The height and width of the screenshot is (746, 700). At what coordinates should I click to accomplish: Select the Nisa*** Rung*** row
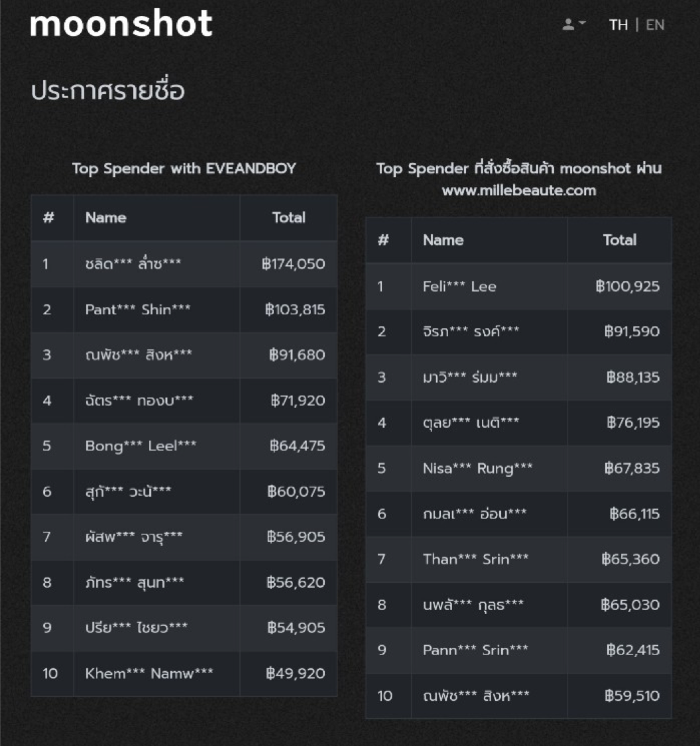tap(519, 469)
